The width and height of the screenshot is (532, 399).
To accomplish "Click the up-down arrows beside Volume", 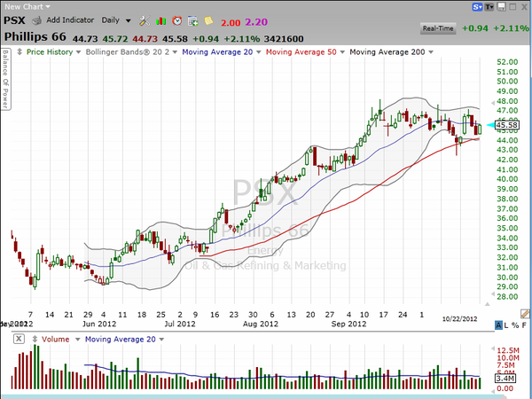I will click(x=35, y=339).
